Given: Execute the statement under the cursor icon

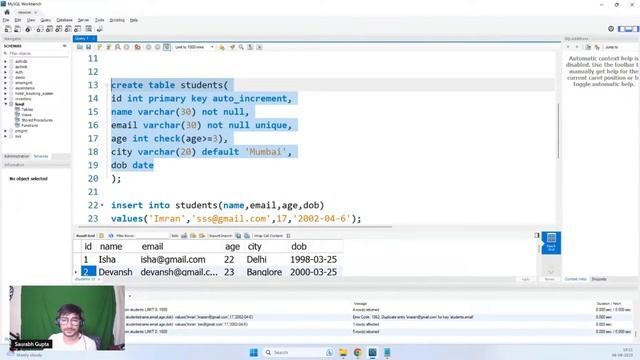Looking at the screenshot, I should point(109,47).
